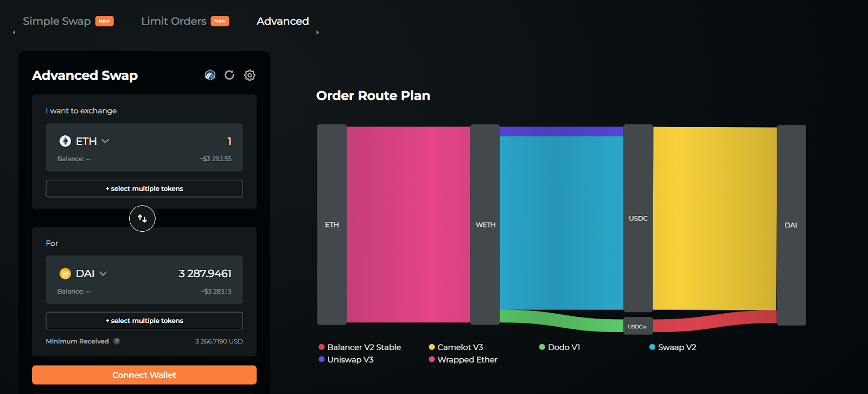The height and width of the screenshot is (394, 868).
Task: Click the ETH token logo
Action: coord(65,141)
